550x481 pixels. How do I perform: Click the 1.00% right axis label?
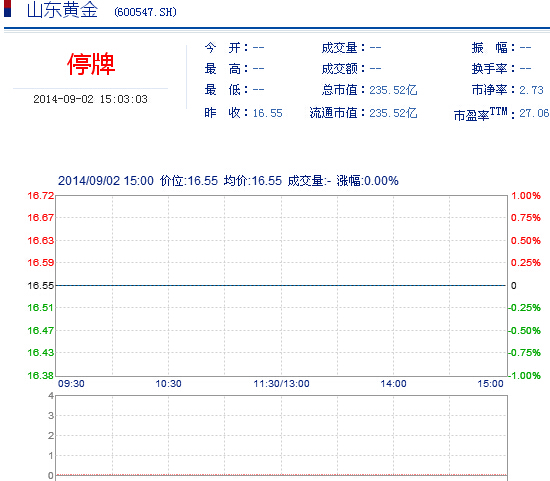pyautogui.click(x=525, y=195)
